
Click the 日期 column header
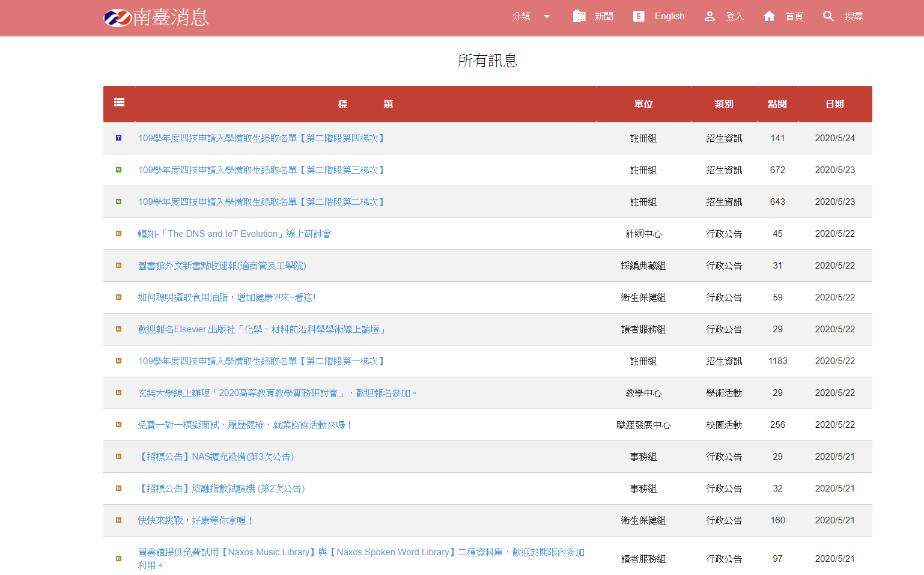834,104
